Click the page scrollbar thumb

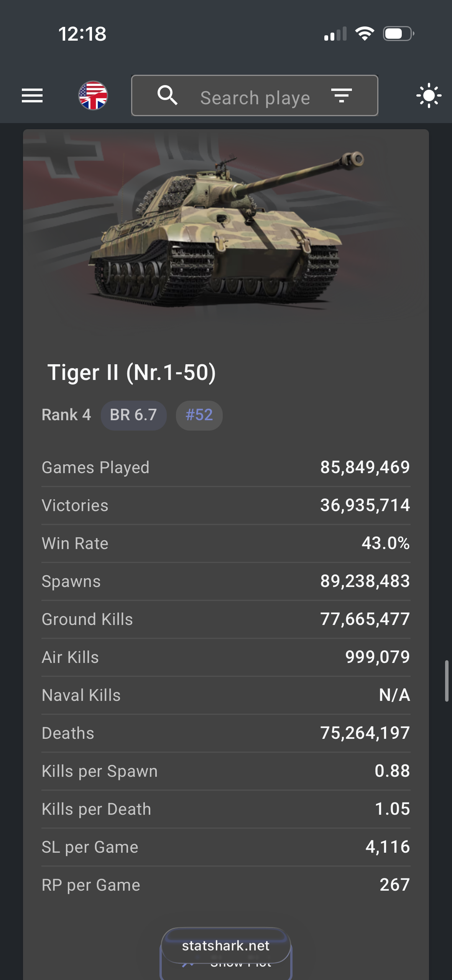447,681
